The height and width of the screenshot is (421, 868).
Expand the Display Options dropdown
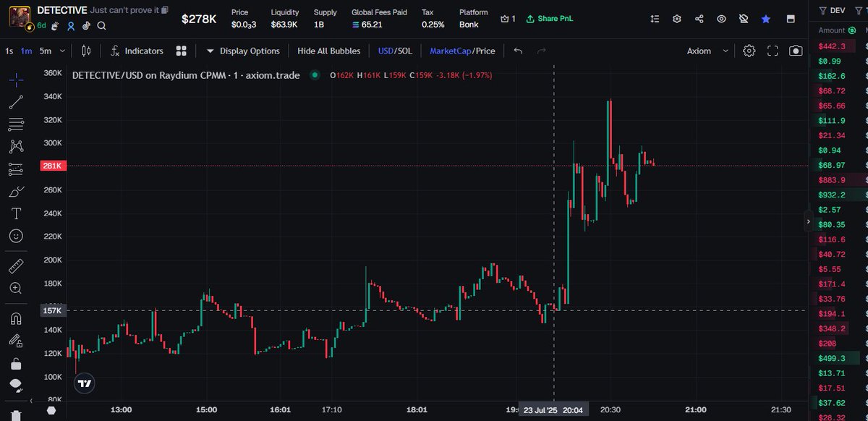[243, 51]
